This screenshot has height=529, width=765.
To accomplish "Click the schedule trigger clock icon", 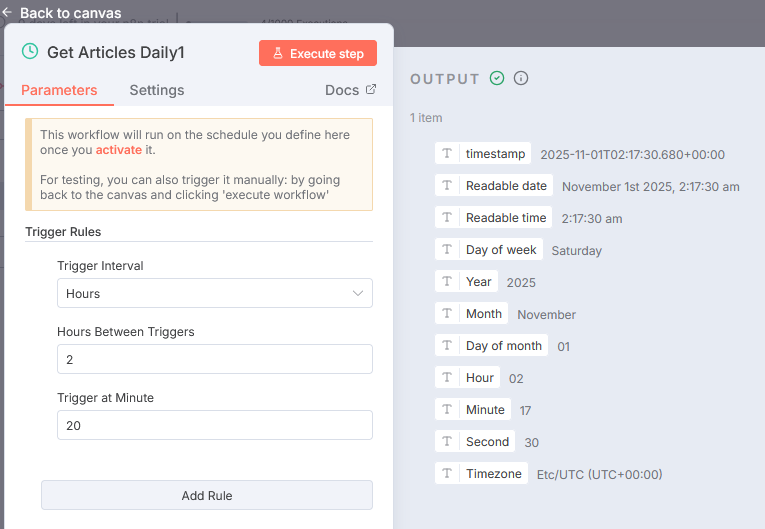I will 30,51.
